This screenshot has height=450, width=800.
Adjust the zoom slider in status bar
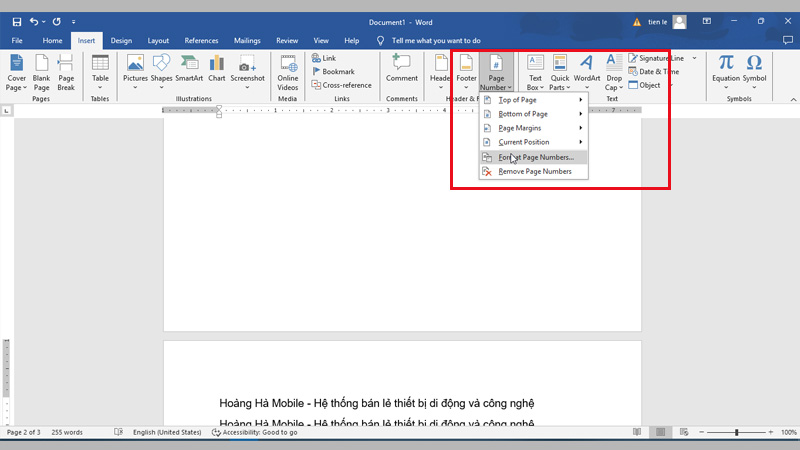pyautogui.click(x=737, y=432)
